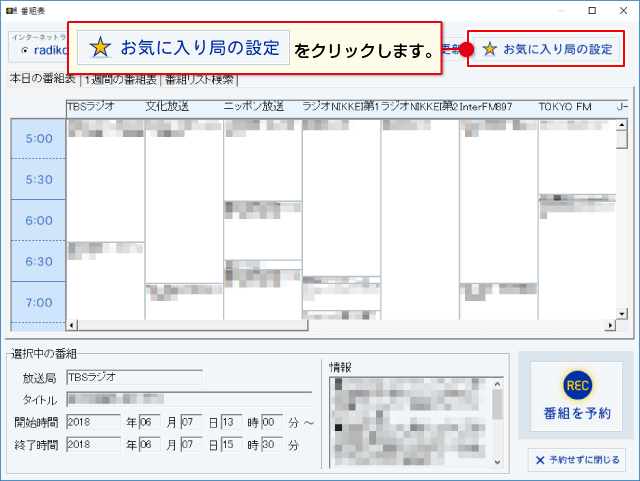This screenshot has width=640, height=481.
Task: Click the 終了時間 hour field 15
Action: tap(231, 444)
